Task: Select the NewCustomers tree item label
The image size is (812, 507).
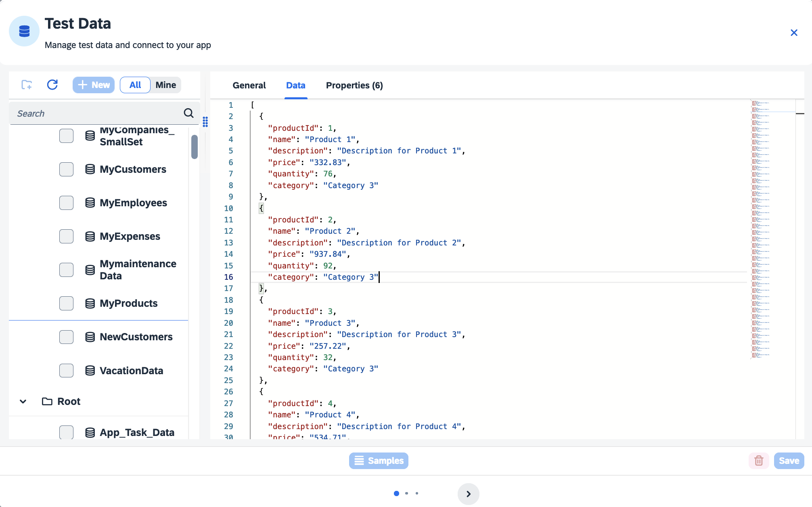Action: pyautogui.click(x=136, y=337)
